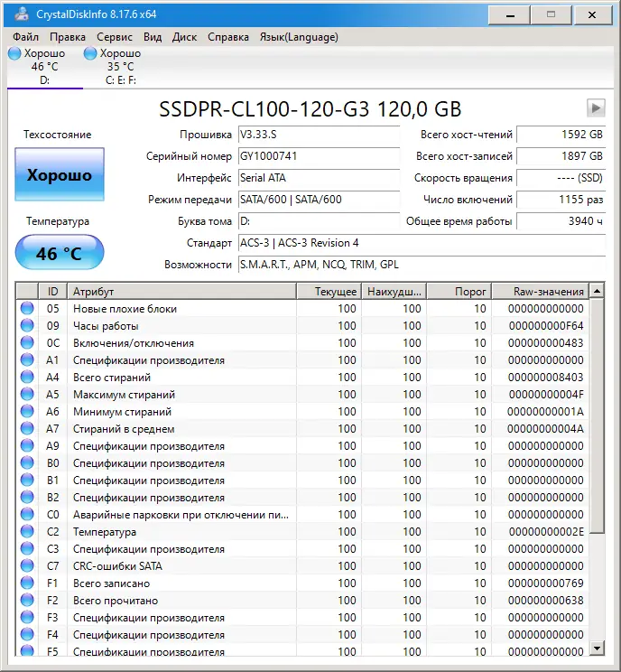Open the Вид menu

coord(153,37)
